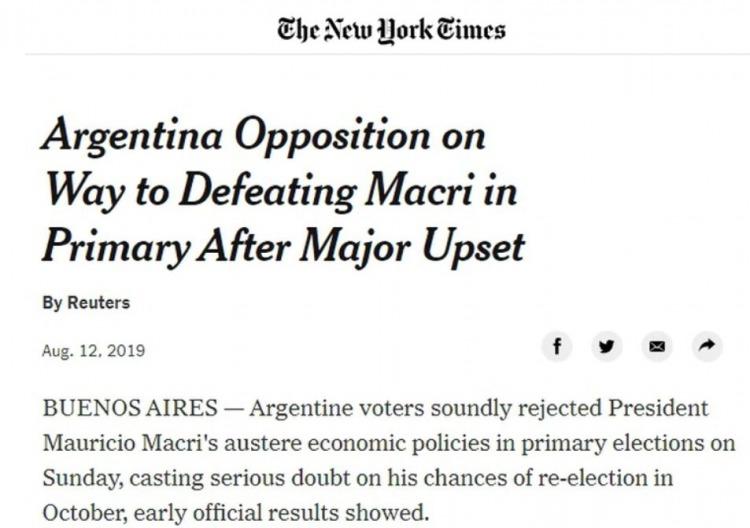750x528 pixels.
Task: Click the word 'Opposition' in the headline
Action: (x=333, y=137)
